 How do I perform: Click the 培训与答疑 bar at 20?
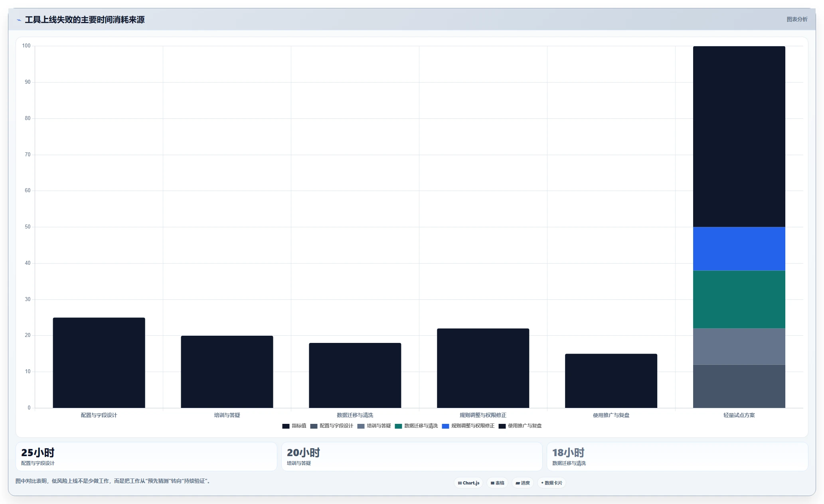pyautogui.click(x=227, y=372)
